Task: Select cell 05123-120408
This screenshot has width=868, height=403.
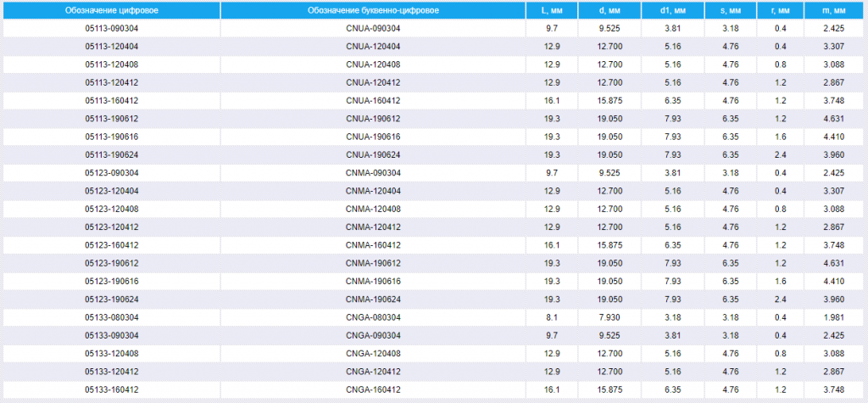Action: [x=112, y=209]
